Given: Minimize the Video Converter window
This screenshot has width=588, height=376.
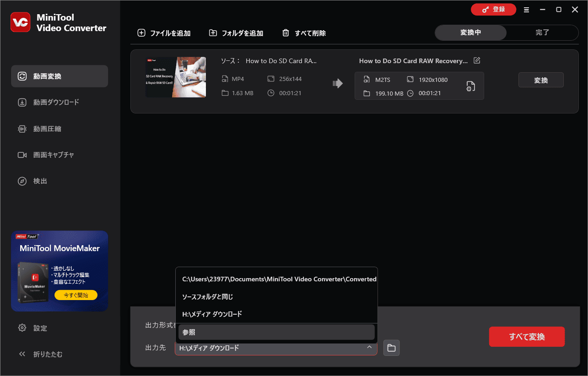Looking at the screenshot, I should 543,10.
